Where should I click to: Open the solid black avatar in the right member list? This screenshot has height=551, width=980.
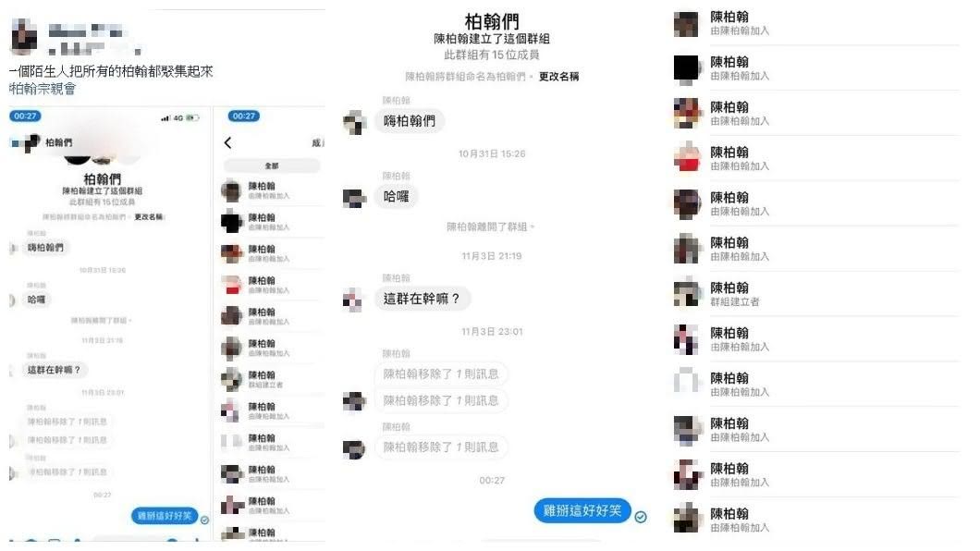686,68
